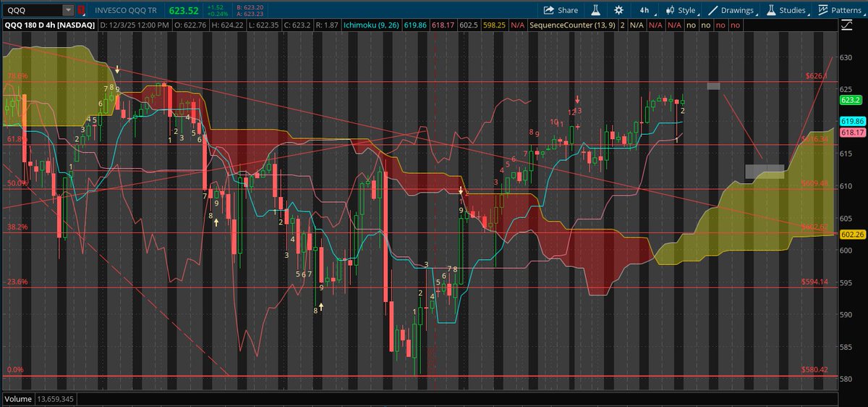Click the INVESCO QQQ TR description

[126, 10]
